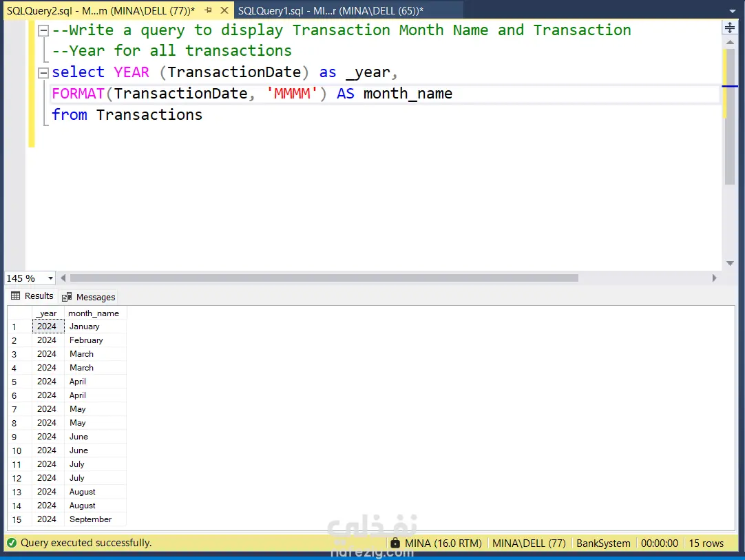Screen dimensions: 745x560
Task: Select the SQLQuery2.sql tab
Action: [101, 10]
